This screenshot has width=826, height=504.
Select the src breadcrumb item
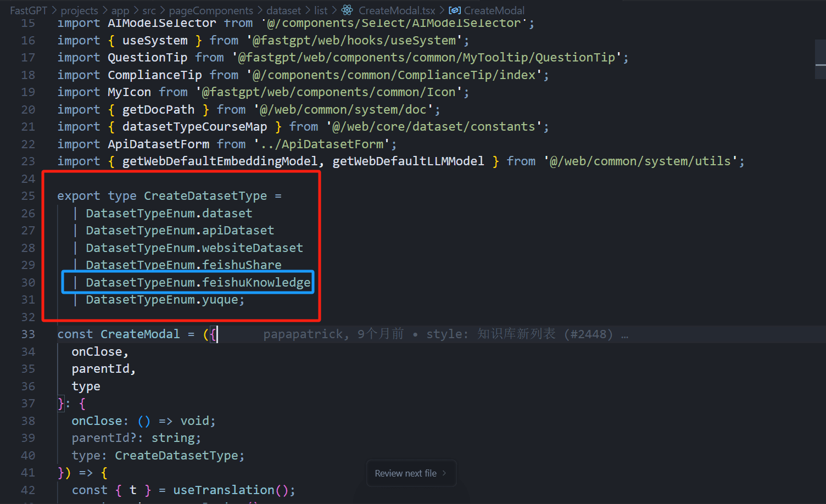(149, 10)
